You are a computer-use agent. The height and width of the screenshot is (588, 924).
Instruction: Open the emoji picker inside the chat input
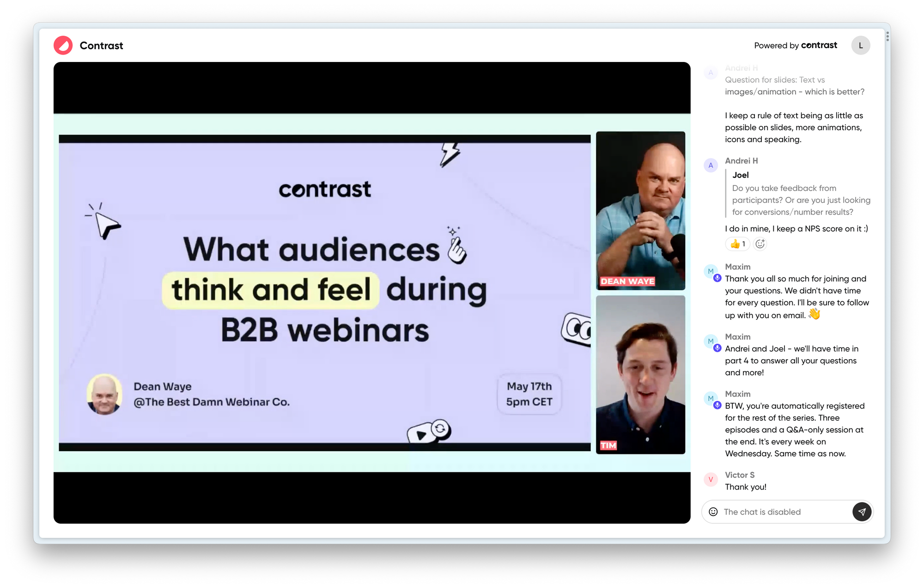tap(713, 512)
